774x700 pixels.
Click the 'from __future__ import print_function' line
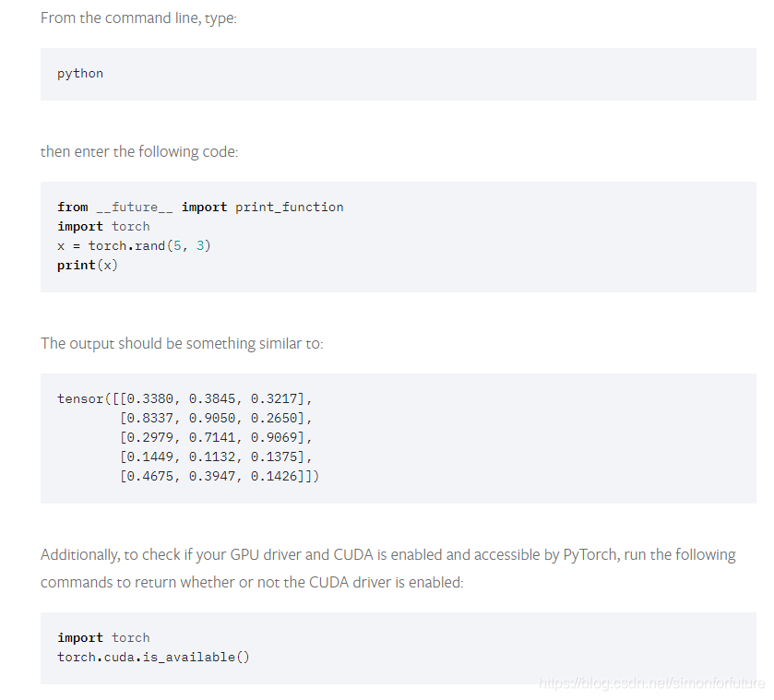coord(200,207)
